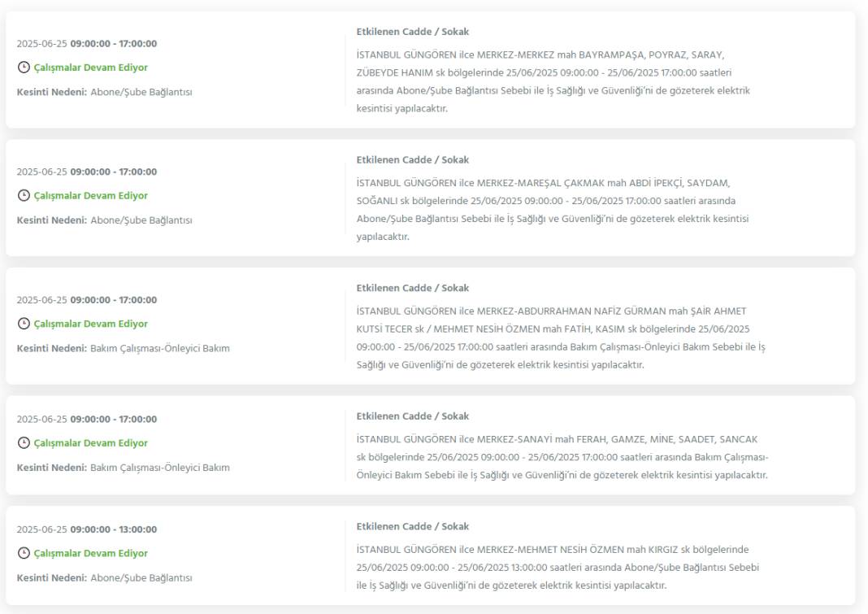Screen dimensions: 868x614
Task: Open the ŞAİR AHMET KUTSİ TECER outage description
Action: (561, 338)
